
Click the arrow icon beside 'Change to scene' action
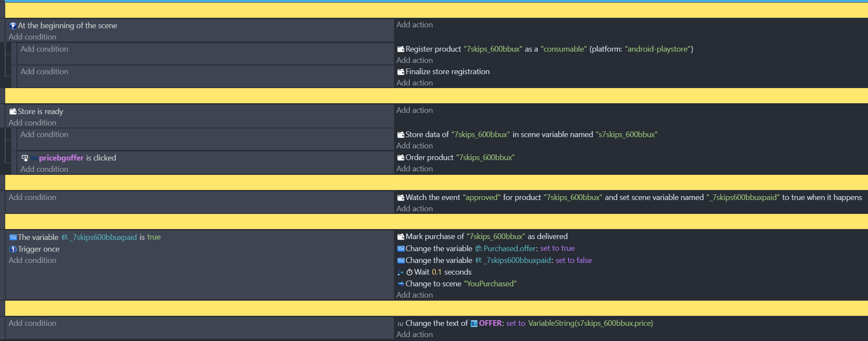point(400,284)
